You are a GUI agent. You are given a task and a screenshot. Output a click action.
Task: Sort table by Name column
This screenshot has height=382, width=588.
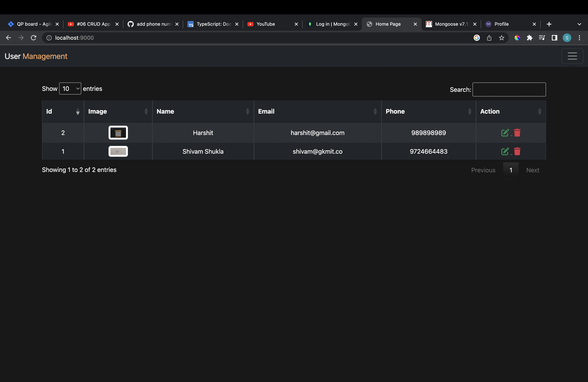click(203, 111)
